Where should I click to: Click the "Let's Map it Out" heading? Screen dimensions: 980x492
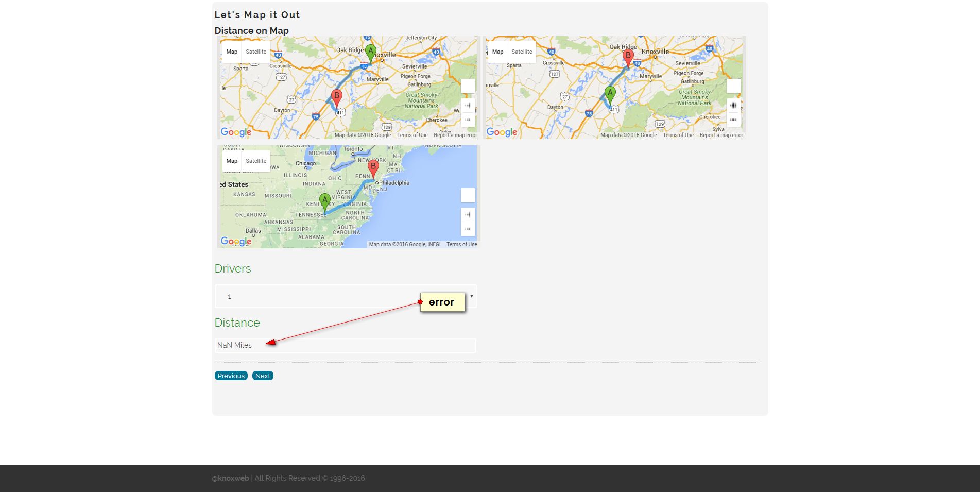pos(257,15)
